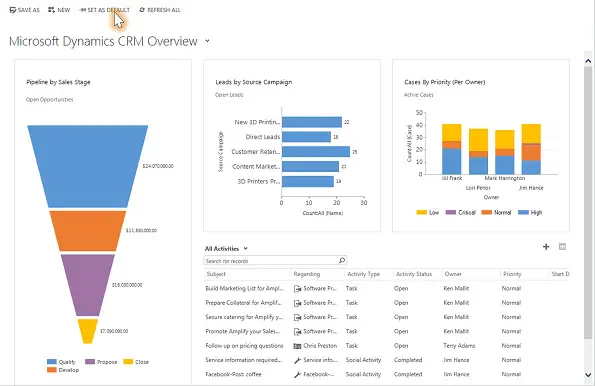Expand the All Activities view dropdown

click(246, 249)
